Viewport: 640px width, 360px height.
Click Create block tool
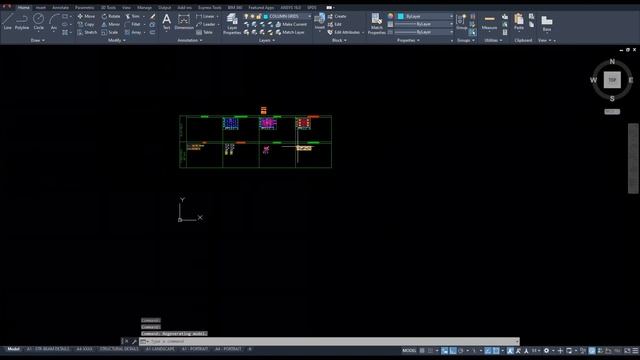337,16
